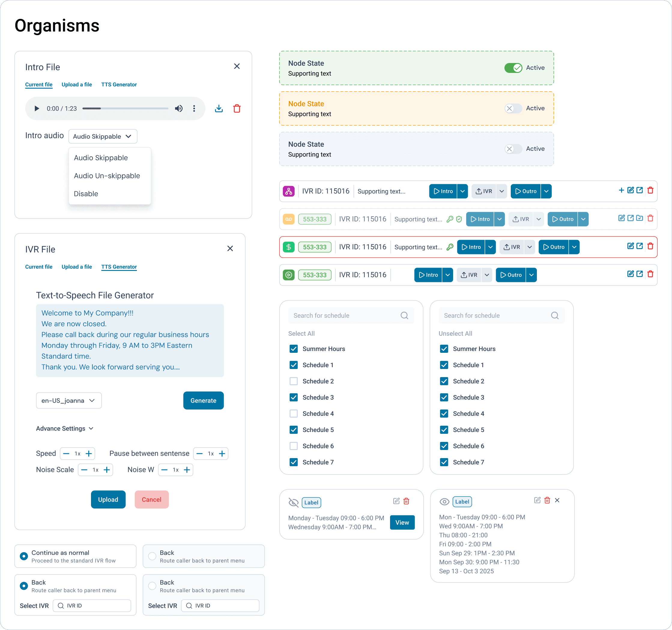Click the search icon in Unselect All panel
The image size is (672, 630).
click(x=554, y=316)
